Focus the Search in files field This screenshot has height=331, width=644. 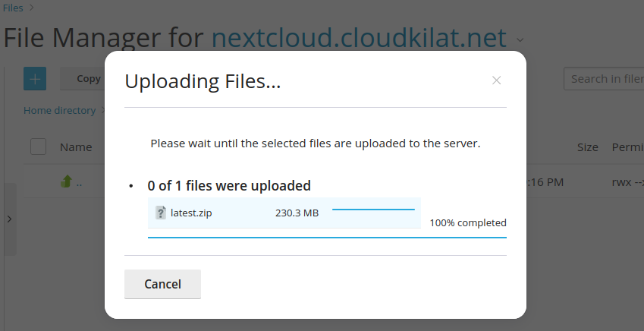tap(604, 78)
